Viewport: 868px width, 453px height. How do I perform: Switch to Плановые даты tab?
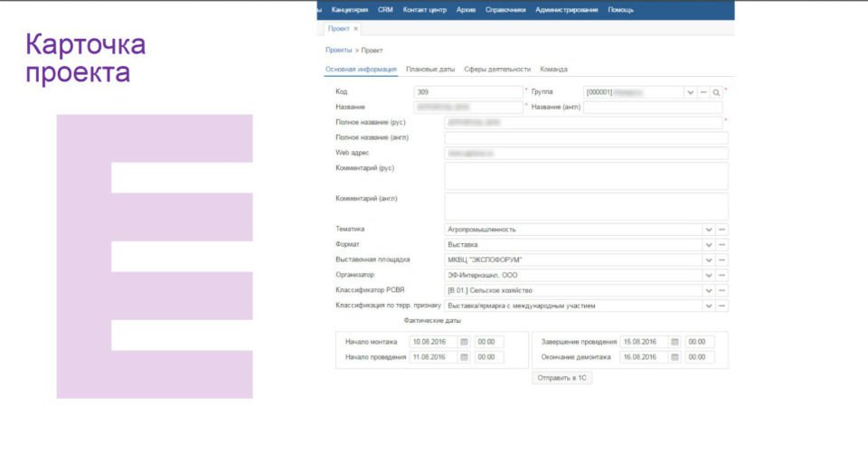(x=430, y=70)
